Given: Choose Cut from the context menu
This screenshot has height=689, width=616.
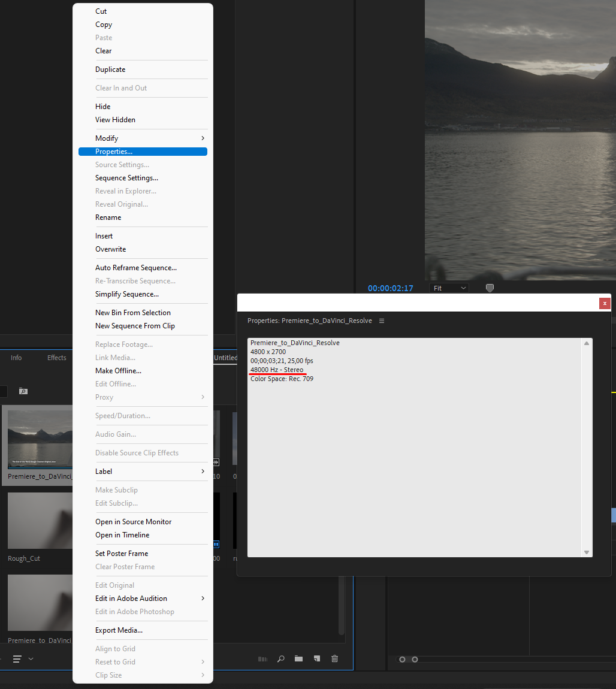Looking at the screenshot, I should pyautogui.click(x=143, y=11).
